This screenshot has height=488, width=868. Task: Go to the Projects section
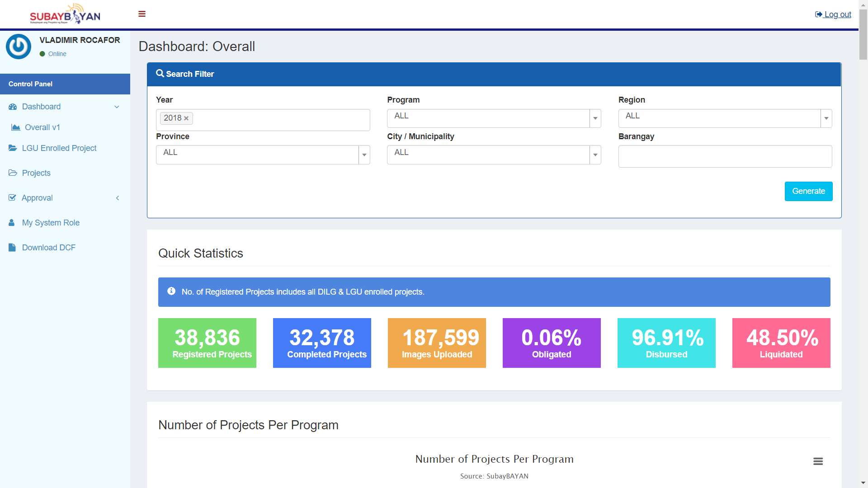[65, 173]
